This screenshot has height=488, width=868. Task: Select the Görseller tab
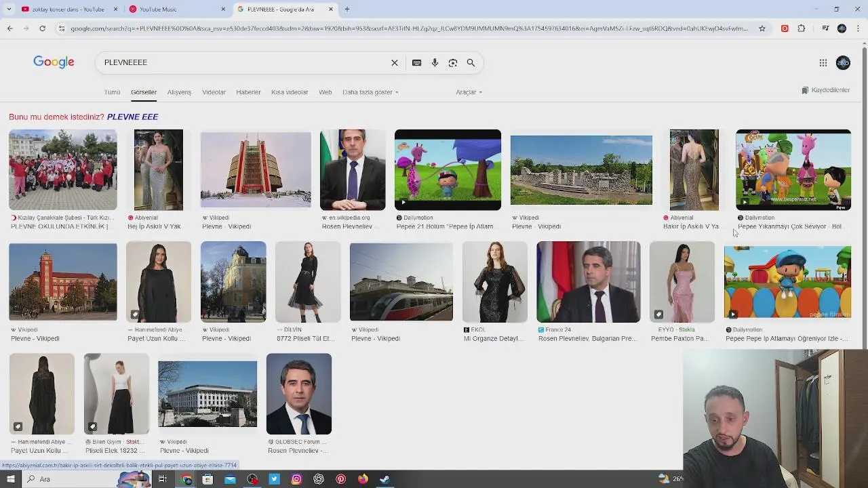pyautogui.click(x=144, y=92)
